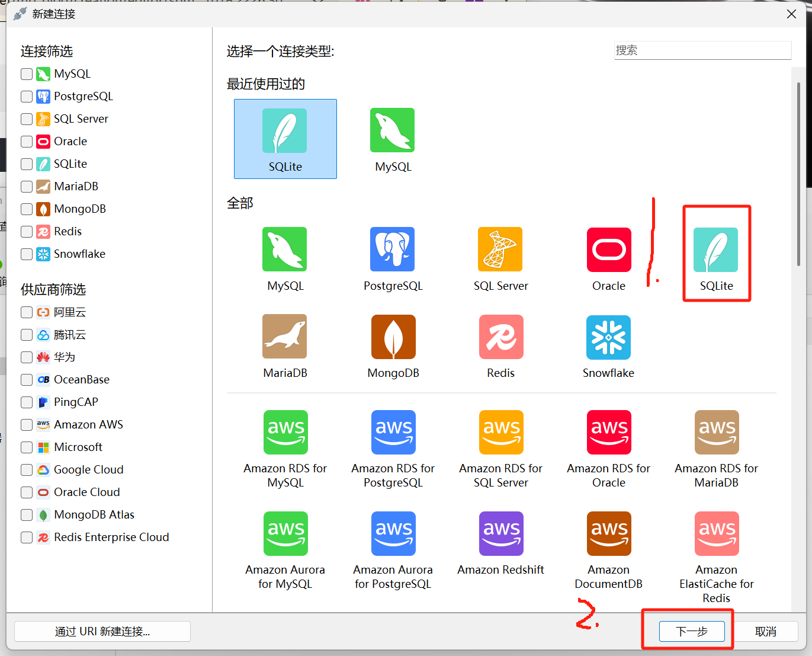Tick the PostgreSQL filter checkbox

[x=27, y=97]
